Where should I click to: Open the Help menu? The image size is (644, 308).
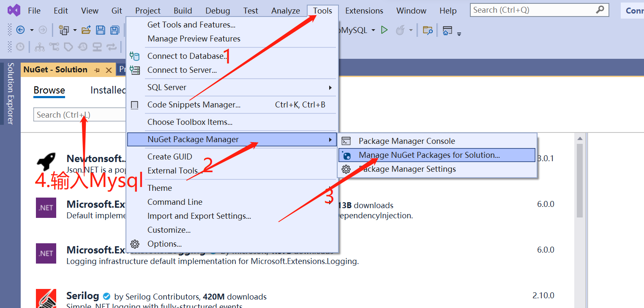point(448,11)
